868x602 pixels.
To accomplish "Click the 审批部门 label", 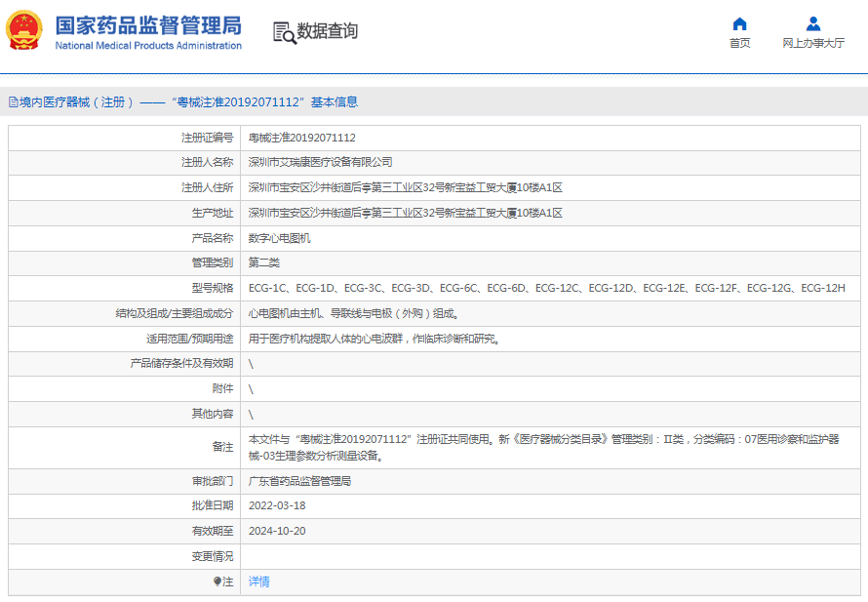I will tap(213, 481).
